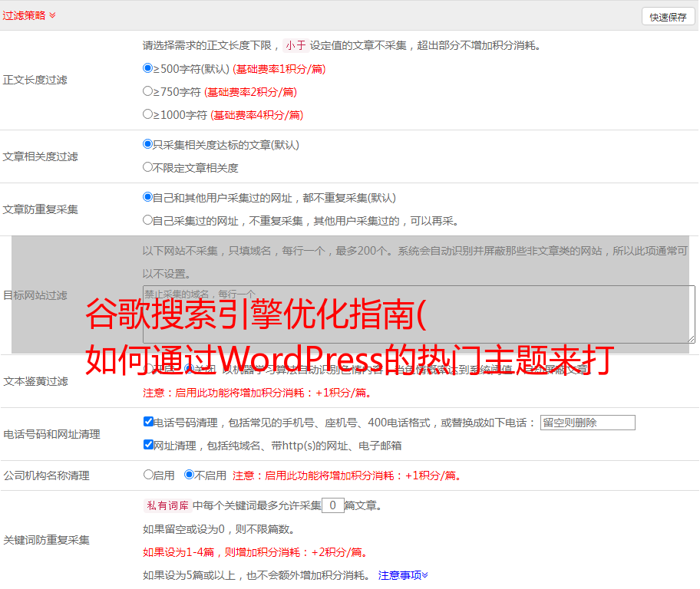Focus the 禁止采集的域名 text area
This screenshot has width=700, height=589.
(419, 314)
